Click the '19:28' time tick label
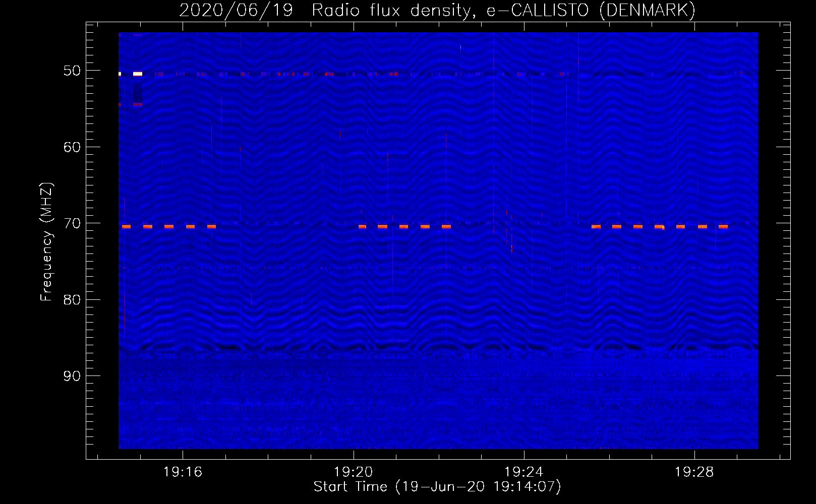Viewport: 816px width, 504px height. 694,472
